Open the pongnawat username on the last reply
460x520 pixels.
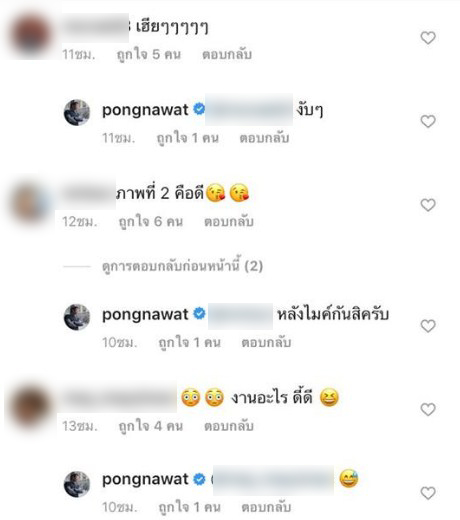(145, 480)
